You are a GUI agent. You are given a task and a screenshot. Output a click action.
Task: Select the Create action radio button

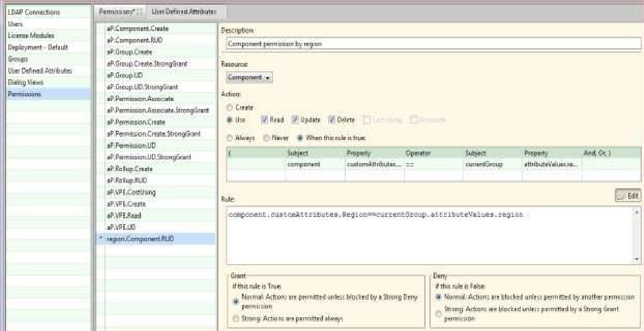point(230,108)
